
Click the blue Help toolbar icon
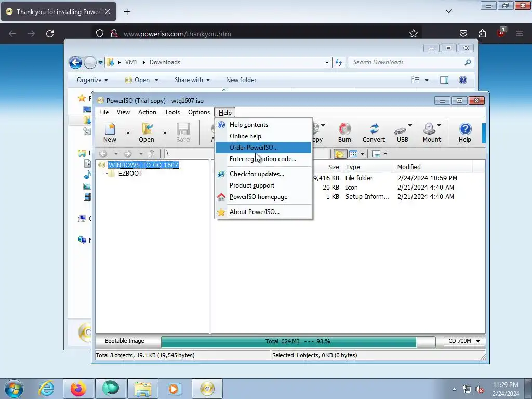(x=465, y=132)
